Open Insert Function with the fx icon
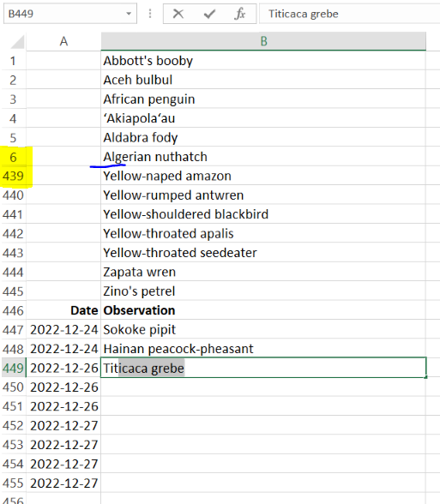 click(240, 14)
